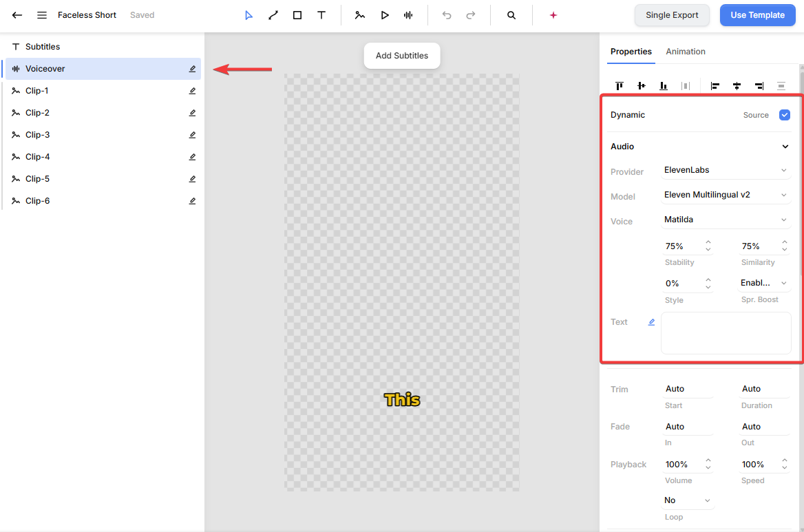Screen dimensions: 804x532
Task: Select the line drawing tool
Action: [273, 15]
